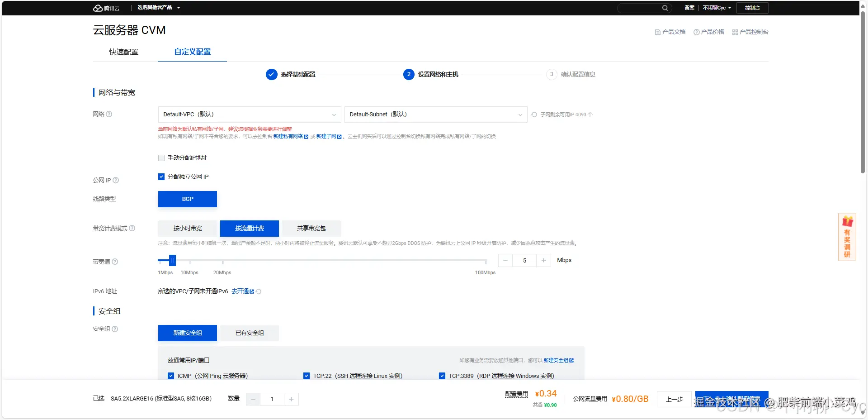Open the 控制台 console button
The width and height of the screenshot is (868, 420).
(x=752, y=8)
